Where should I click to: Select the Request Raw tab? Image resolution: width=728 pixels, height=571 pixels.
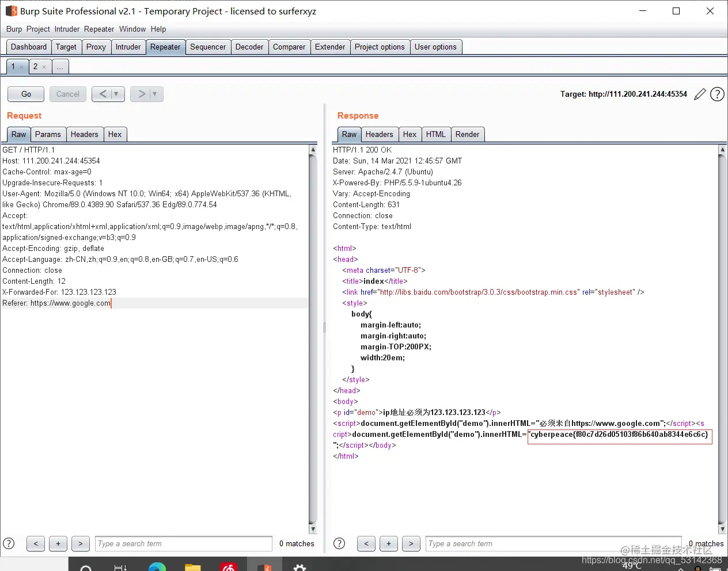[19, 135]
